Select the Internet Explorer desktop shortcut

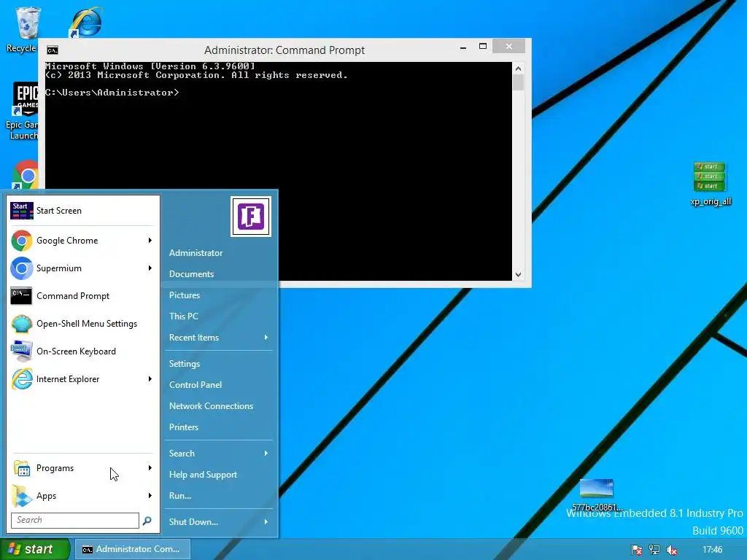[86, 22]
